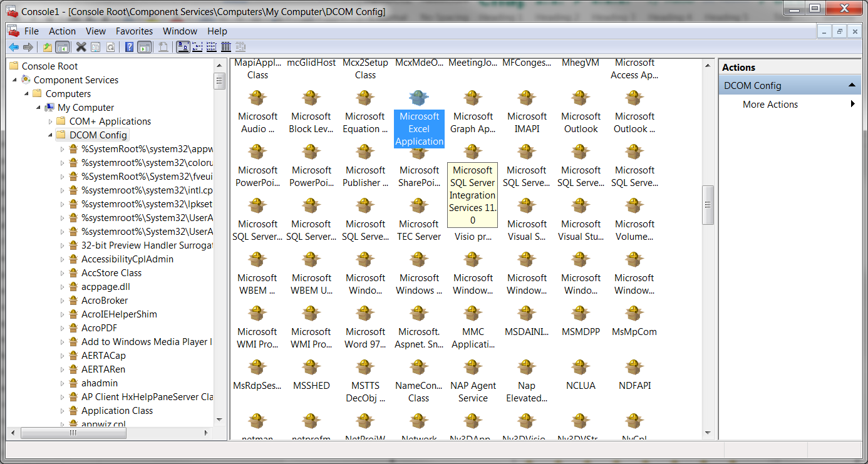This screenshot has width=868, height=464.
Task: Select the MSSHED item
Action: click(x=311, y=374)
